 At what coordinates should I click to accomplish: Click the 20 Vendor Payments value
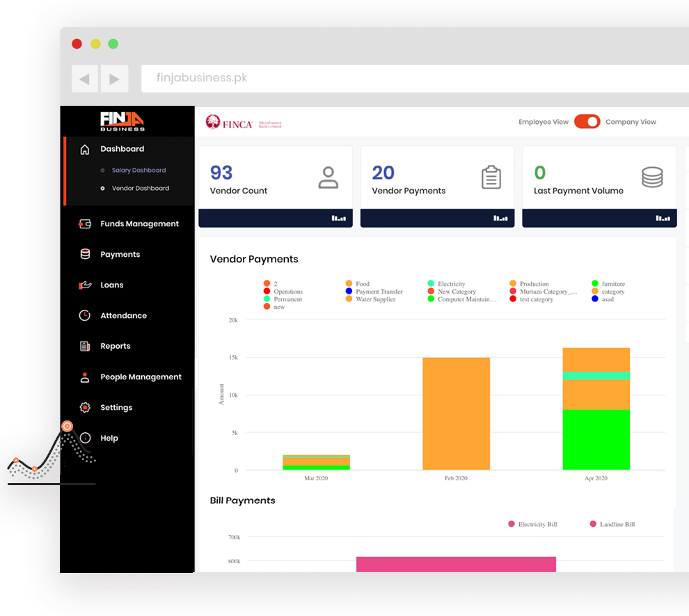(383, 173)
